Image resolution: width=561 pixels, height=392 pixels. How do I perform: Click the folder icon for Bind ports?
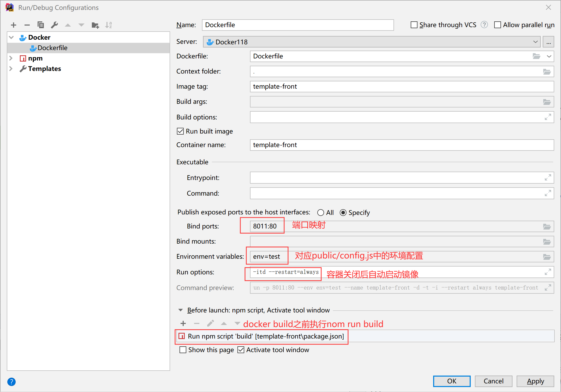pyautogui.click(x=547, y=226)
